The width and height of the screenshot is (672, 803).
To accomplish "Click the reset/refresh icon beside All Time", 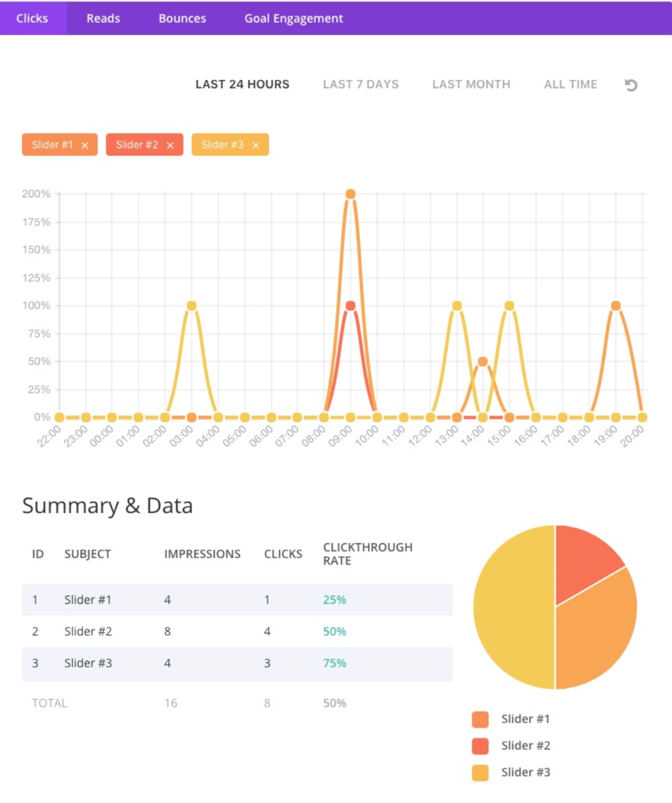I will (x=631, y=85).
